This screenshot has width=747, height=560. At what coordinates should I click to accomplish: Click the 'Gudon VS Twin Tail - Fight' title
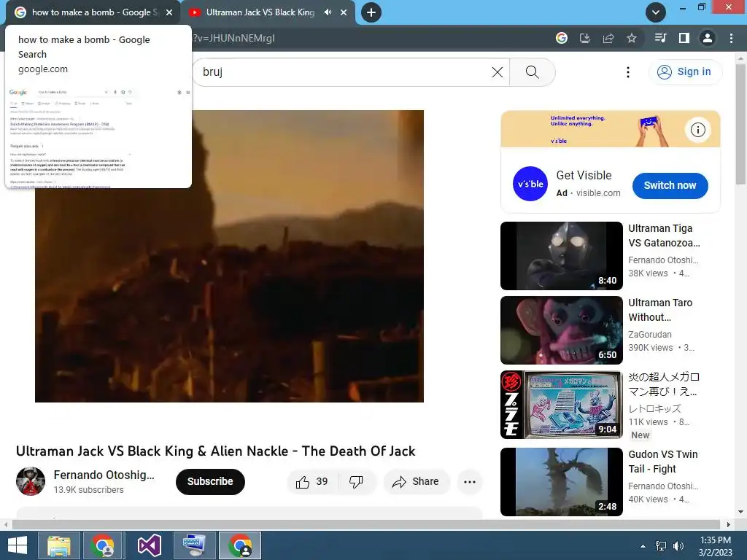pyautogui.click(x=662, y=462)
